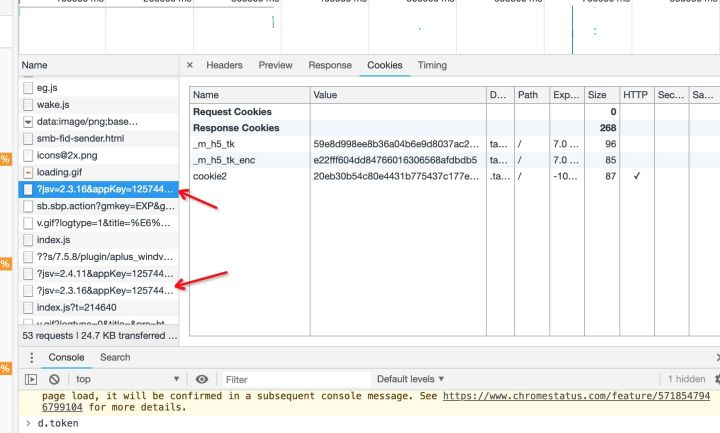
Task: Select the data:image/png;base request
Action: click(99, 121)
